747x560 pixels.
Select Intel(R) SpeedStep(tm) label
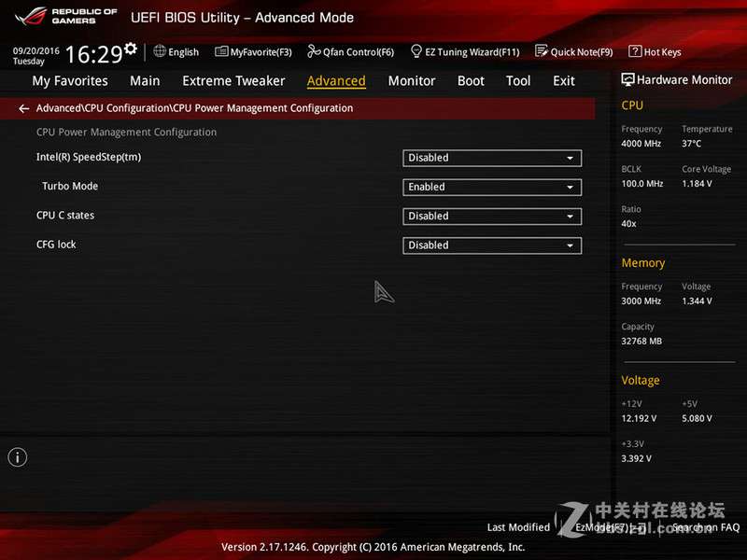tap(89, 157)
